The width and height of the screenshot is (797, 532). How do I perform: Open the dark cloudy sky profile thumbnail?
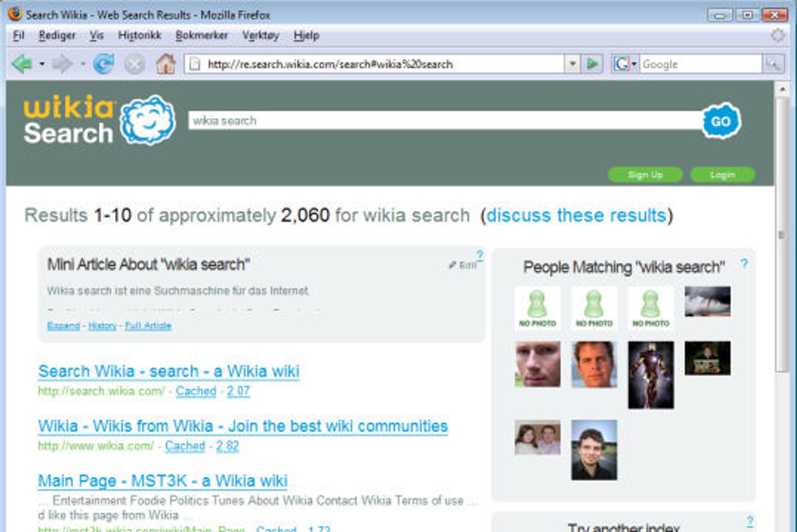click(x=707, y=301)
